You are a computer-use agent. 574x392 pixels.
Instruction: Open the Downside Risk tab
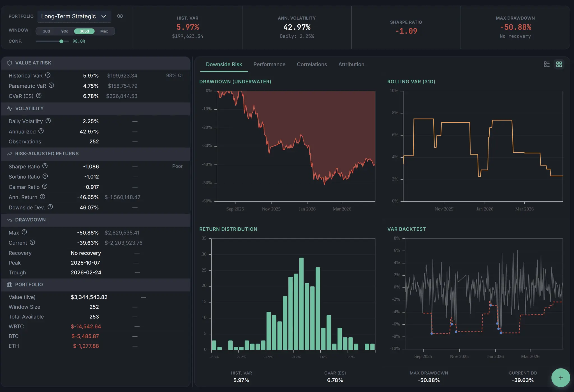click(224, 64)
